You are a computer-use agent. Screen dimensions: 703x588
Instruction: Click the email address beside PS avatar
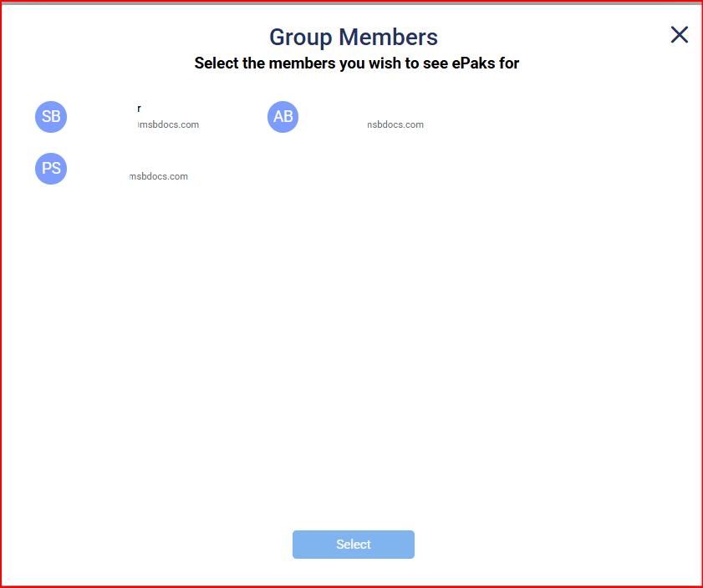point(158,177)
